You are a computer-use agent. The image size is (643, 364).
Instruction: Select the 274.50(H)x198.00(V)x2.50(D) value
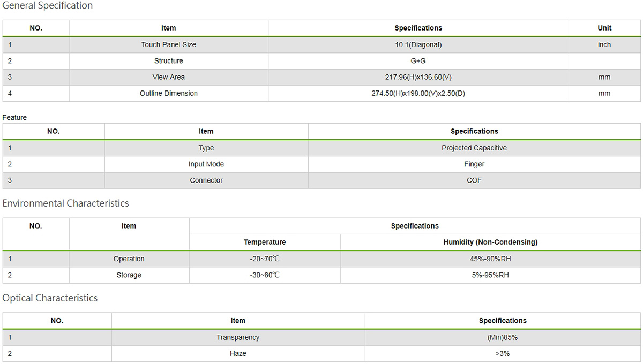point(418,93)
